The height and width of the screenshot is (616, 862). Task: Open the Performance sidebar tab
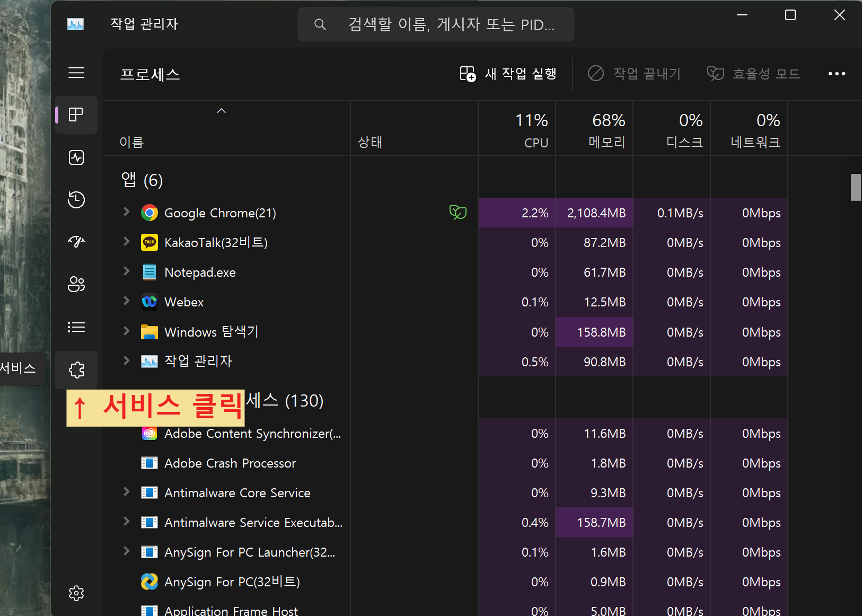(76, 157)
